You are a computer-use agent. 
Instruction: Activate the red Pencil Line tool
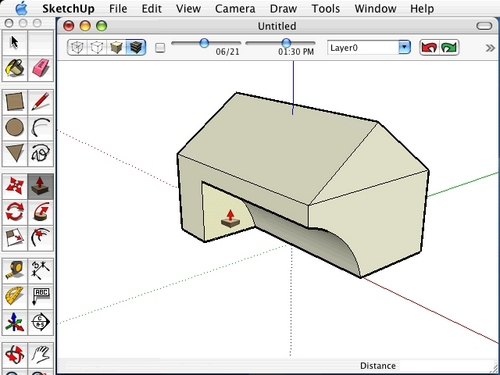coord(41,102)
